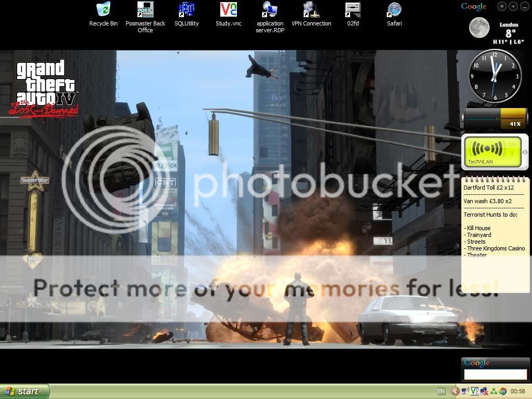Screen dimensions: 532x399
Task: Open the Google sidebar dropdown menu button
Action: point(513,6)
